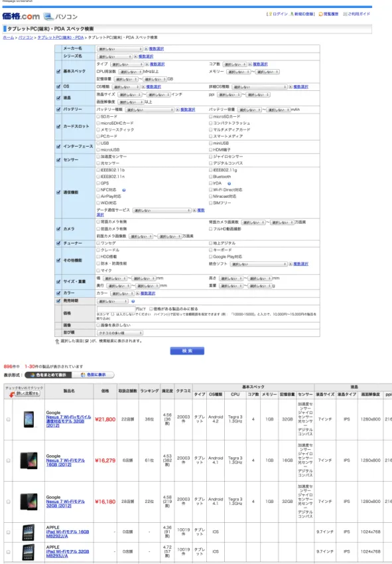Click 複数選択 link beside OS種類
Screen dimensions: 392x564
click(154, 87)
